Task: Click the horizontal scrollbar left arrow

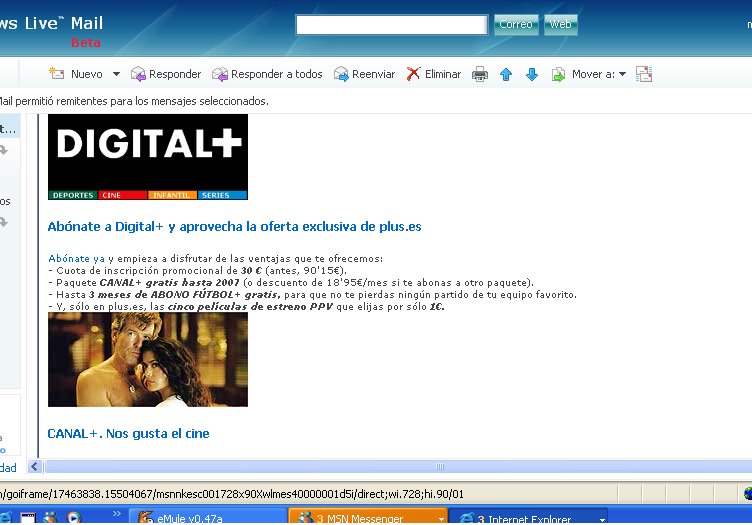Action: 35,467
